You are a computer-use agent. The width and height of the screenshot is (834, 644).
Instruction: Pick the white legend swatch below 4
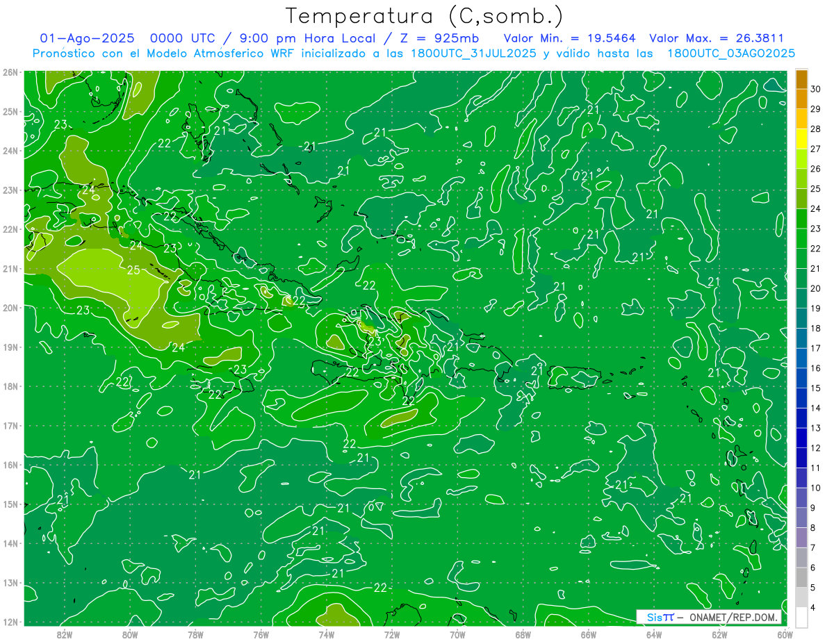pos(801,616)
